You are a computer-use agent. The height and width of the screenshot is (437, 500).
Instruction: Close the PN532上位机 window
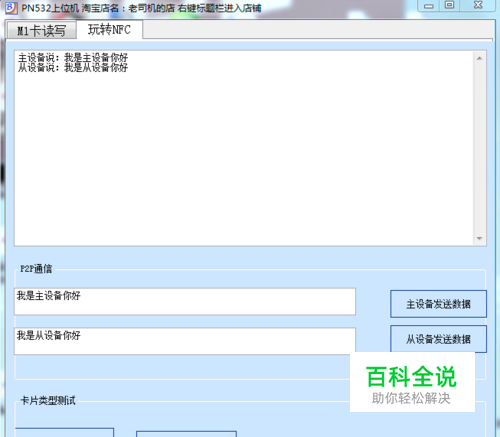478,5
